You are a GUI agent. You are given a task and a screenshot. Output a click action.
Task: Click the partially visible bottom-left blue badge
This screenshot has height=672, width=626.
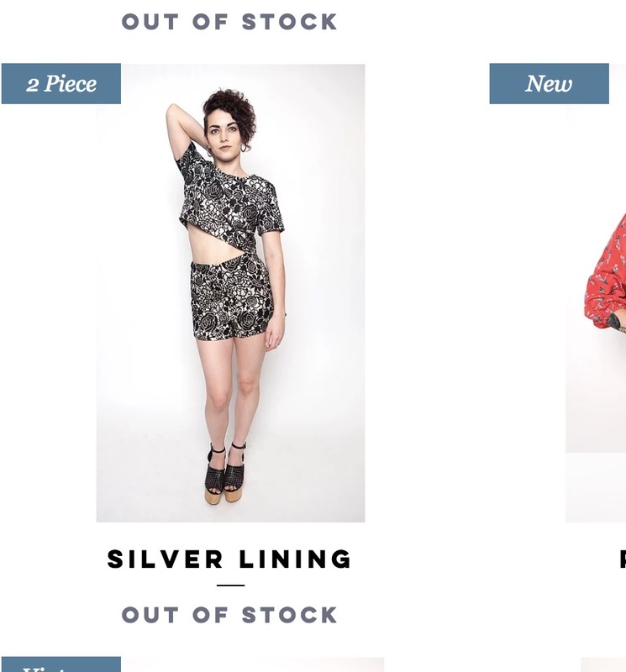60,664
